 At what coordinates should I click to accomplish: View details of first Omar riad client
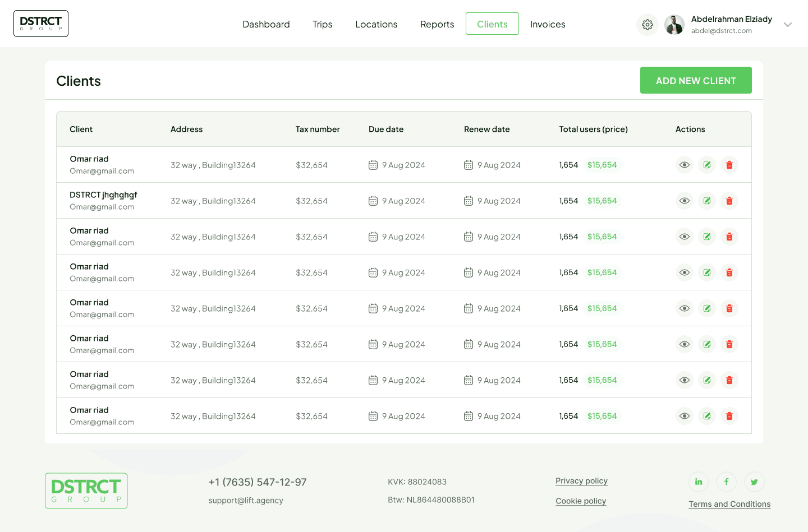[x=684, y=165]
